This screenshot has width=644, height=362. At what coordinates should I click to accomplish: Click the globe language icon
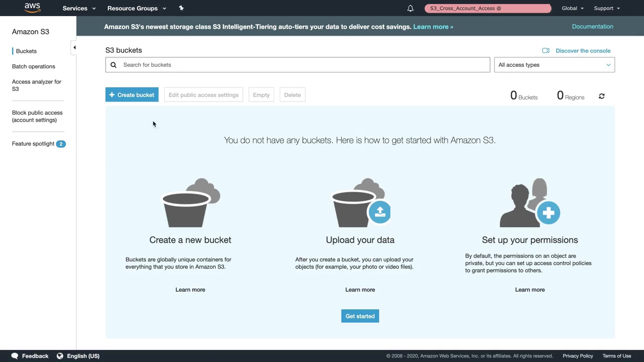coord(60,356)
